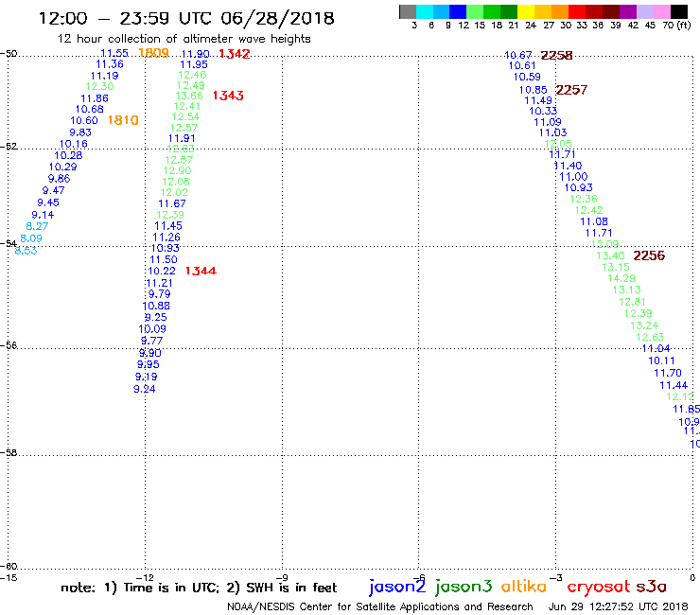Click the jason2 satellite legend label
The width and height of the screenshot is (700, 615).
pyautogui.click(x=397, y=587)
